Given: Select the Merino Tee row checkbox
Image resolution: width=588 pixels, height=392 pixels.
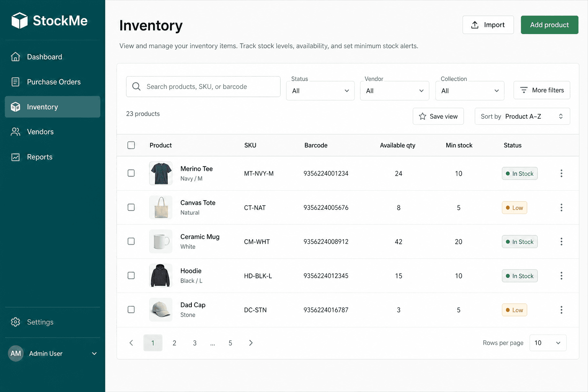Looking at the screenshot, I should click(131, 173).
